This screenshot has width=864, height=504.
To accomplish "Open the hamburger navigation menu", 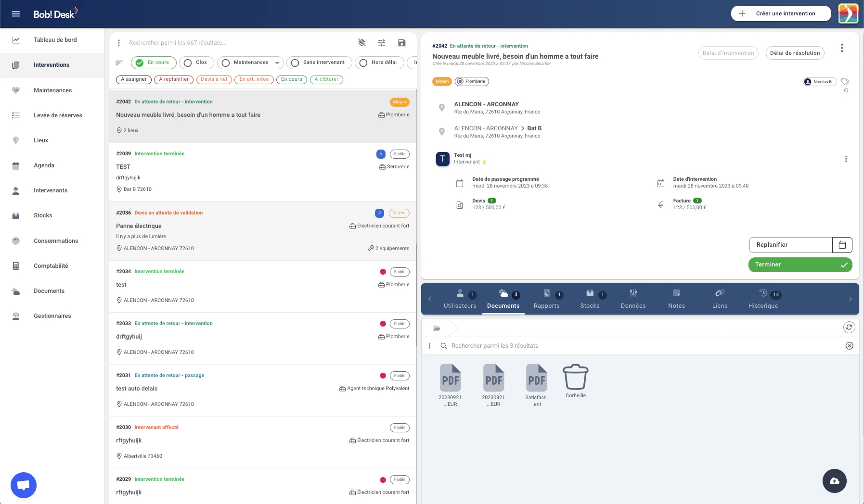I will click(16, 14).
